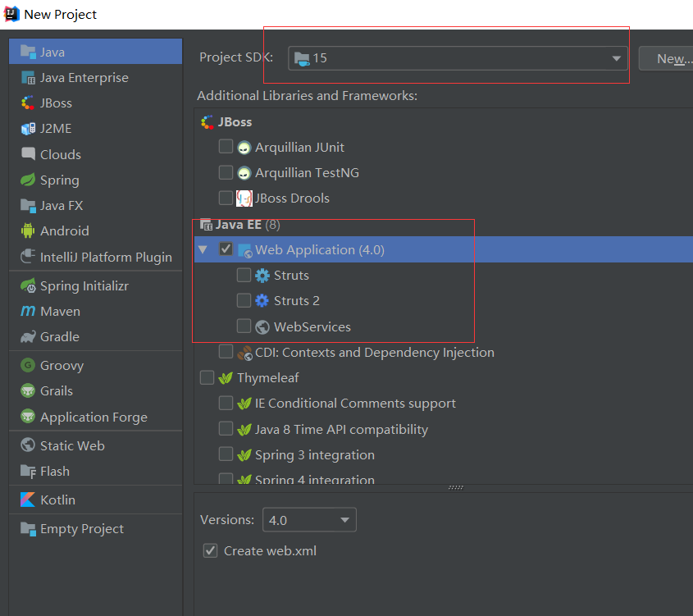Click the Maven m icon
693x616 pixels.
tap(28, 311)
